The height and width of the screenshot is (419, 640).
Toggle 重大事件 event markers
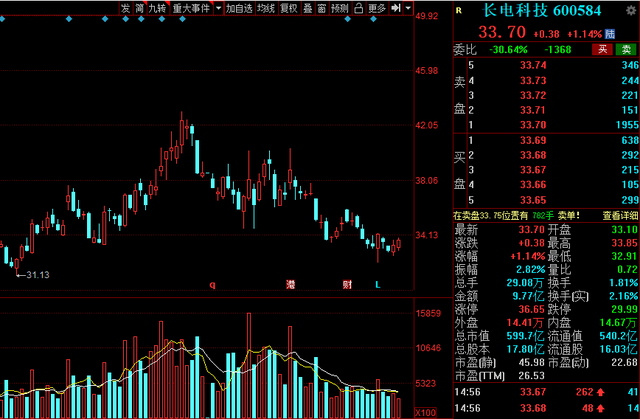click(191, 8)
